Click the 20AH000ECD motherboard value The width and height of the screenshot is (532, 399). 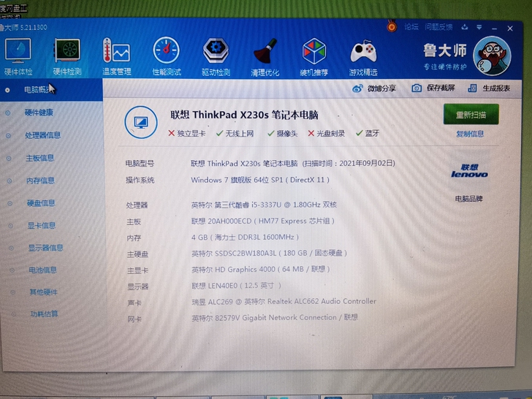(263, 221)
